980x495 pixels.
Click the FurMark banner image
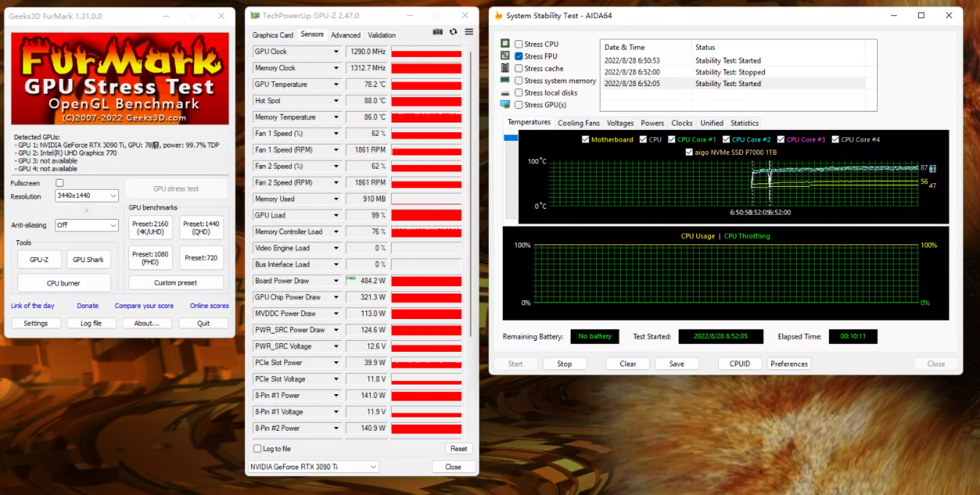pos(120,79)
